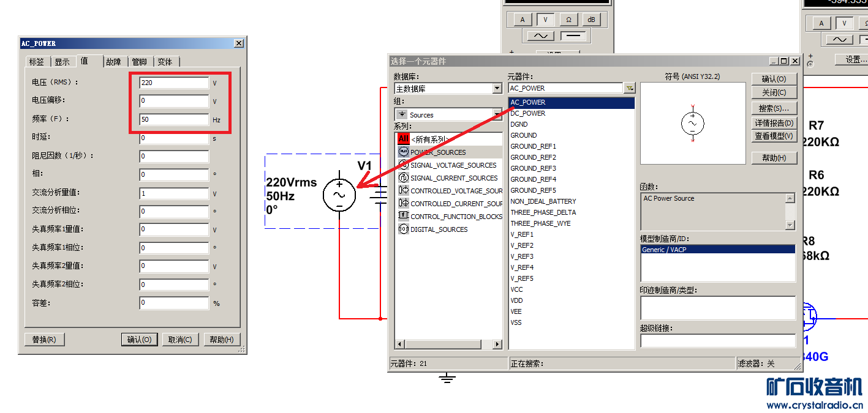Choose the CONTROLLED_CURRENT_SOURCES family icon
The width and height of the screenshot is (868, 413).
pos(403,203)
